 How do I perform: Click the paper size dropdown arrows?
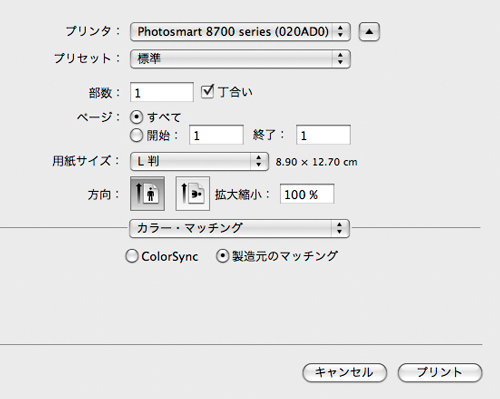[259, 162]
